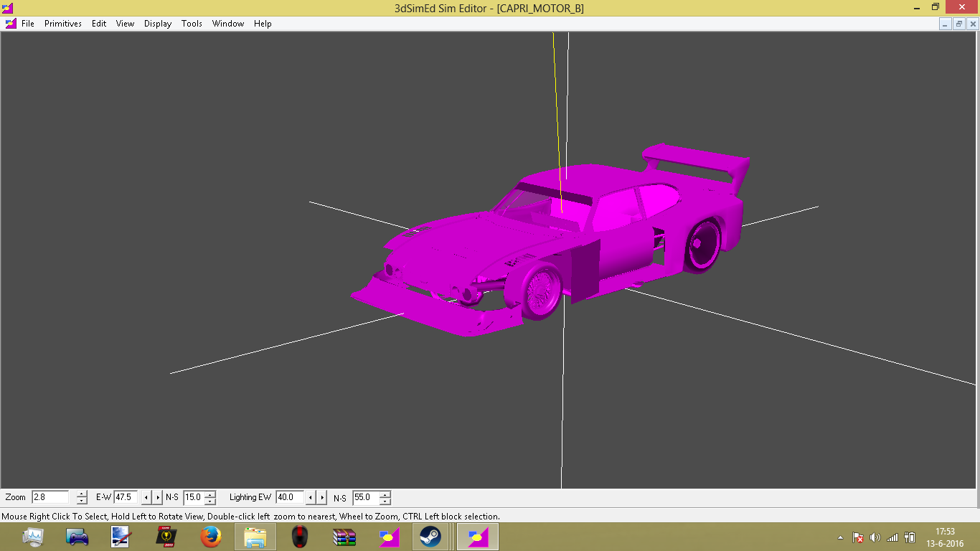Increase Lighting EW with right arrow
This screenshot has width=980, height=551.
click(322, 497)
